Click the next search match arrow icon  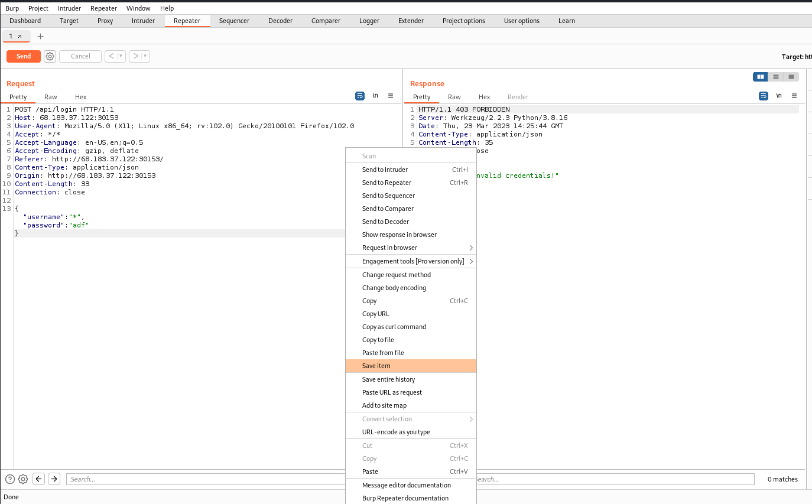[54, 479]
